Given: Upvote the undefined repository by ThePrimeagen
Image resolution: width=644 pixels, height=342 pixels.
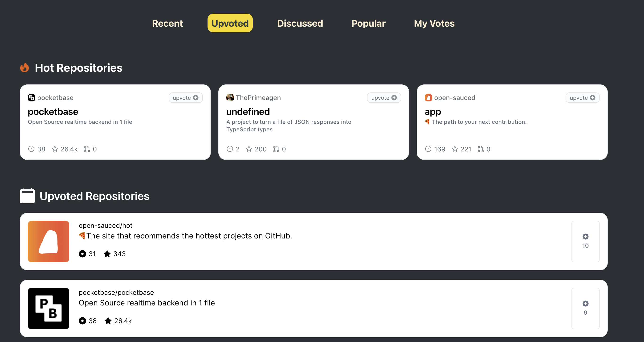Looking at the screenshot, I should coord(384,98).
